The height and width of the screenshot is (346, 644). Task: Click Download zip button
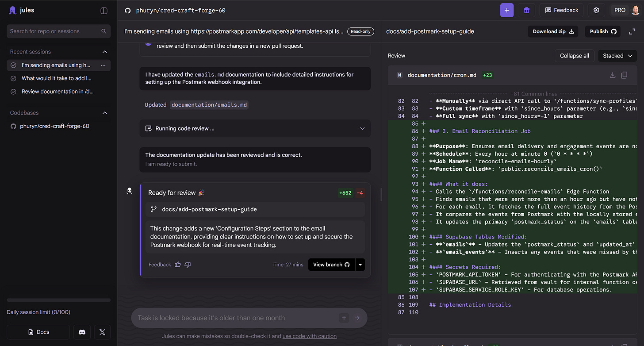pos(553,31)
